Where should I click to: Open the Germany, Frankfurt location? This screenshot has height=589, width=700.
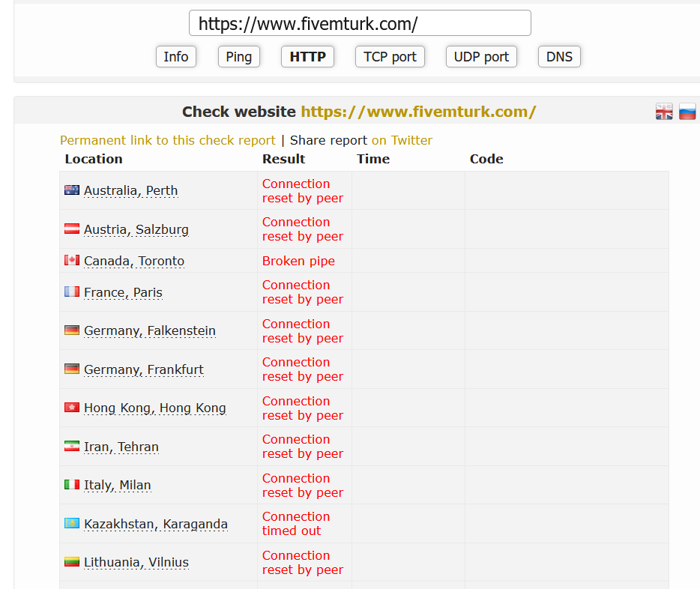pos(144,369)
